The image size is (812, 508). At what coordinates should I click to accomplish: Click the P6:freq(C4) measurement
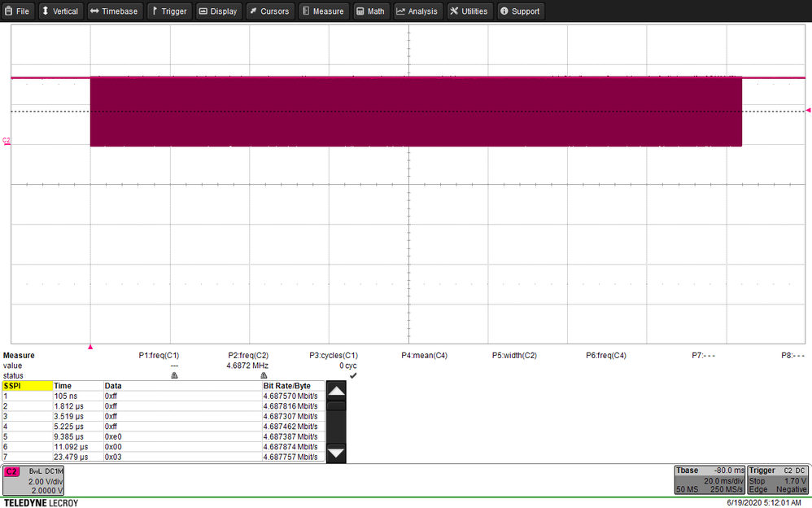pos(606,356)
